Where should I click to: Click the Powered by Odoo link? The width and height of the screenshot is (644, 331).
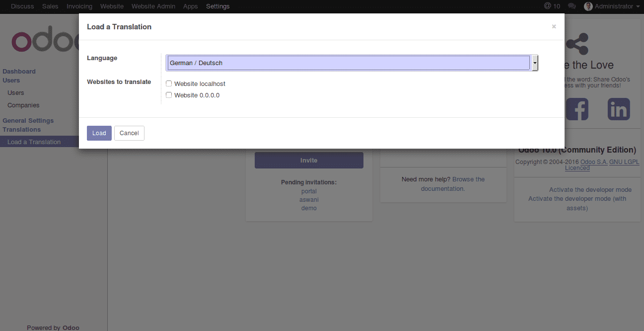(53, 328)
